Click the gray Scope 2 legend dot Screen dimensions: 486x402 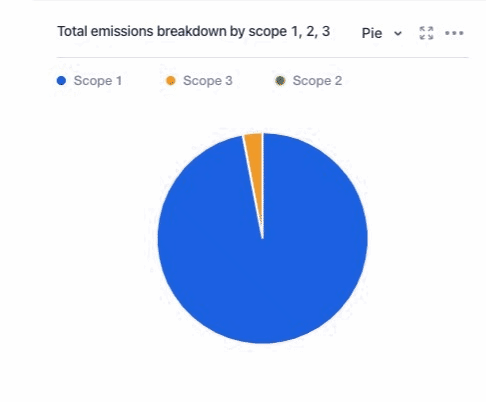pos(280,81)
